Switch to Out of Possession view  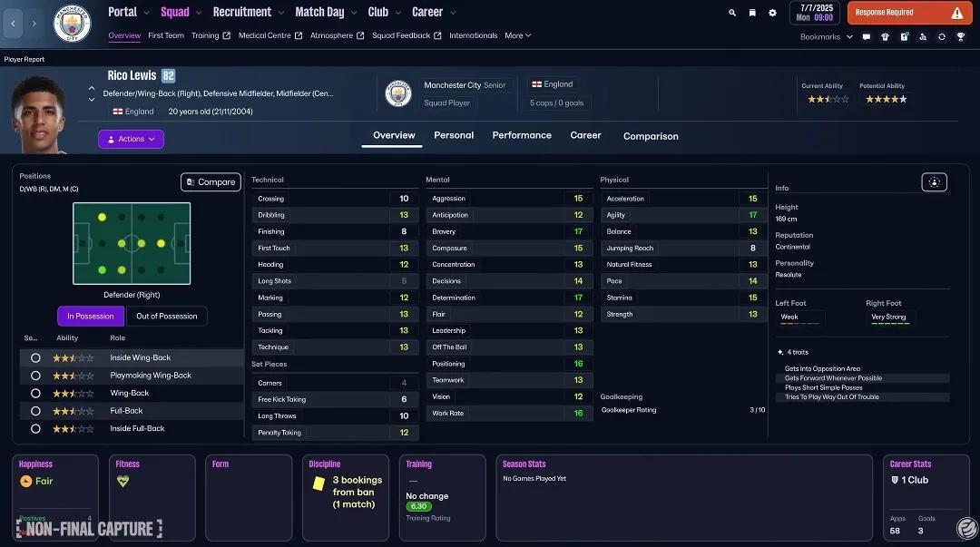pos(166,316)
